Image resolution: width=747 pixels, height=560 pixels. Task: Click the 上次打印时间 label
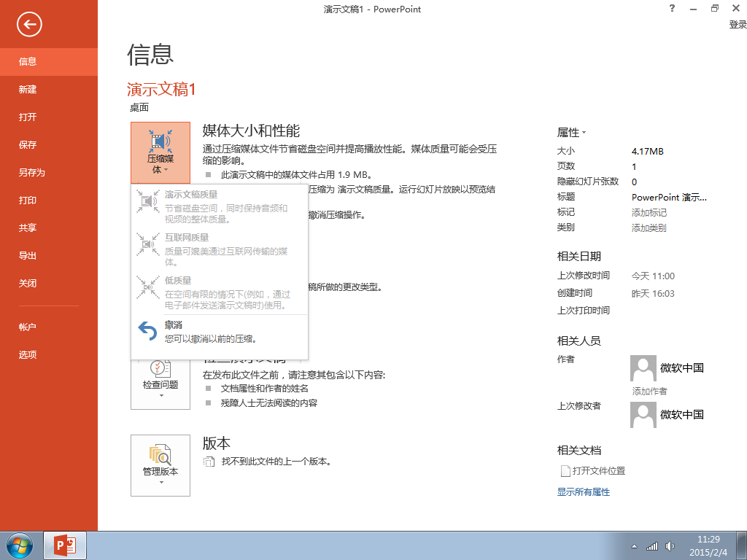point(584,311)
